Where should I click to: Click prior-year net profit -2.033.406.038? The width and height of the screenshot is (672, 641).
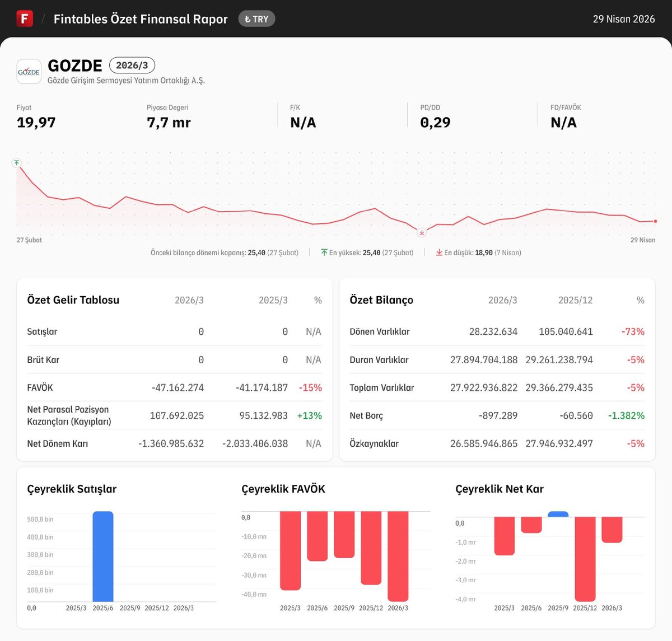(255, 444)
